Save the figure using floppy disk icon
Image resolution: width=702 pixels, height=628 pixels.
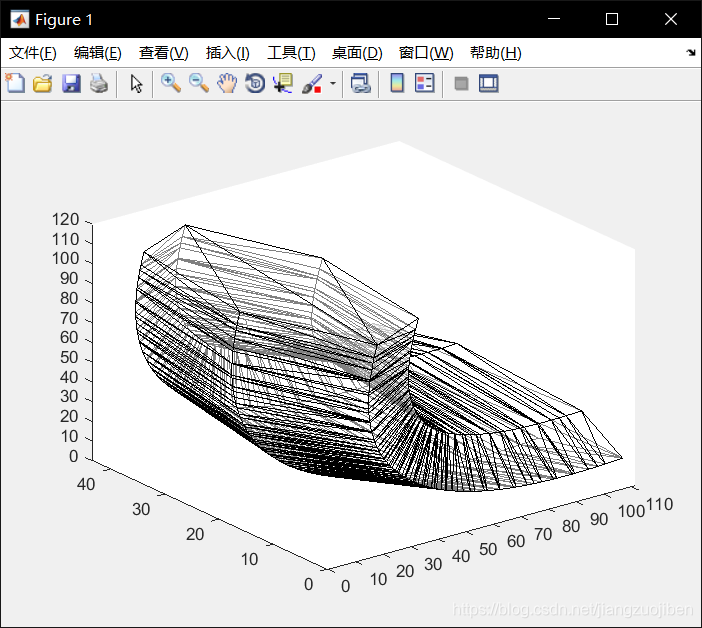pos(71,83)
